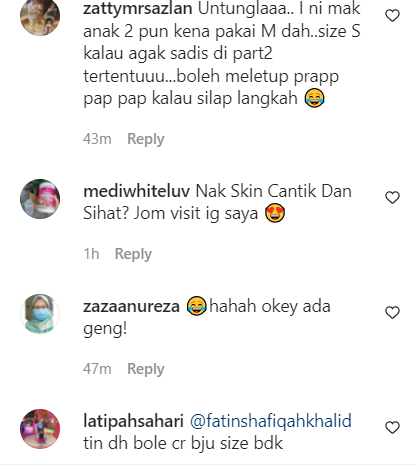417x466 pixels.
Task: Click the 47m timestamp under zazaanureza's comment
Action: click(97, 369)
